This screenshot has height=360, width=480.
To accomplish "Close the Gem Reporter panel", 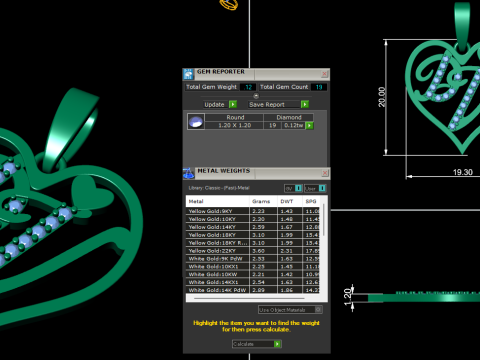I will click(325, 74).
